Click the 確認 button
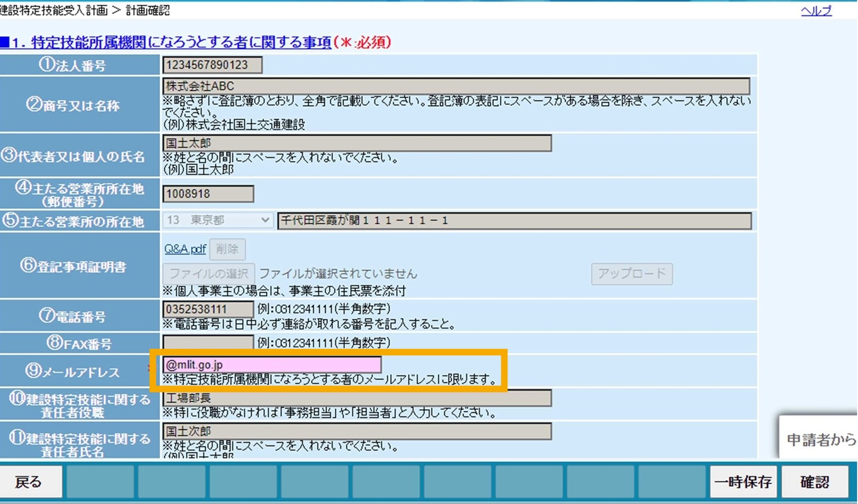The width and height of the screenshot is (858, 504). [x=815, y=482]
